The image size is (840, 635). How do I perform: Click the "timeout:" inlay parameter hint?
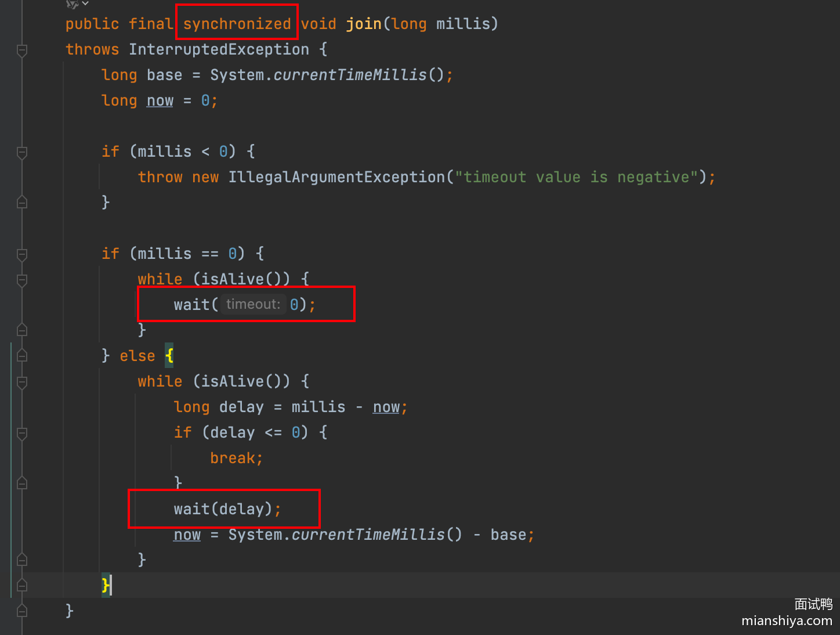[x=253, y=304]
